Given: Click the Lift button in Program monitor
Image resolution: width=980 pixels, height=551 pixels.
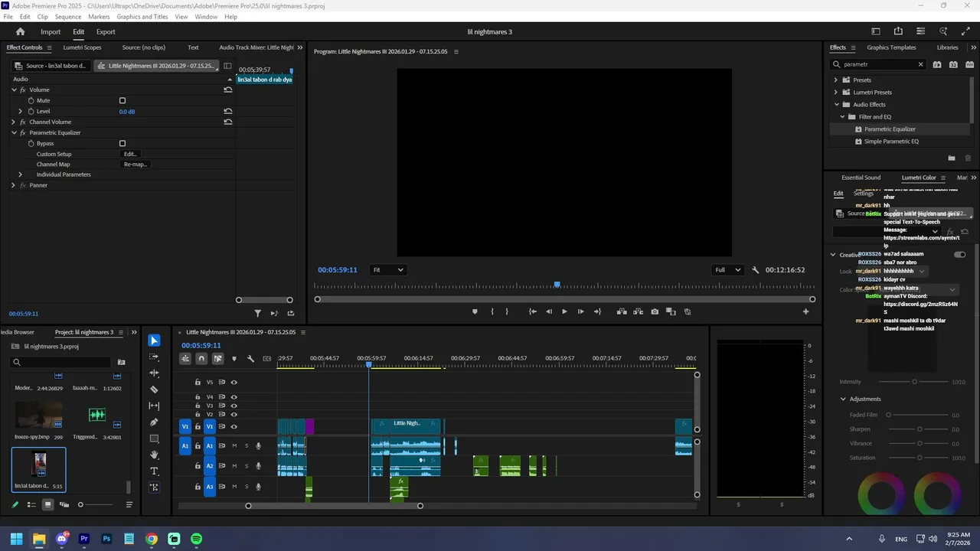Looking at the screenshot, I should tap(622, 311).
